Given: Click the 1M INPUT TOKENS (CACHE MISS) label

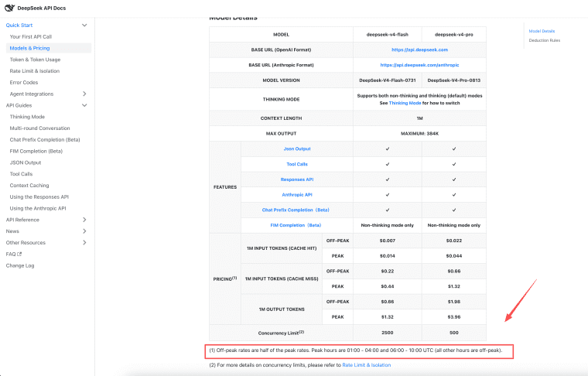Looking at the screenshot, I should [282, 279].
